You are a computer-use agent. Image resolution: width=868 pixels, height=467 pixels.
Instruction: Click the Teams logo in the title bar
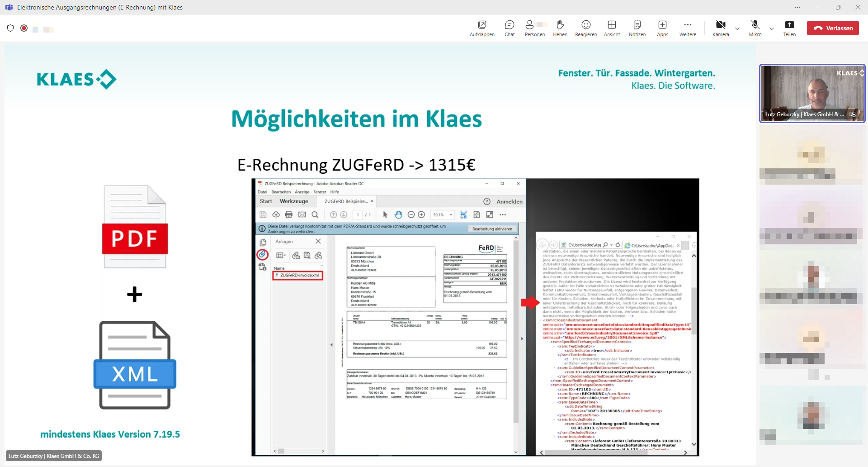point(9,7)
